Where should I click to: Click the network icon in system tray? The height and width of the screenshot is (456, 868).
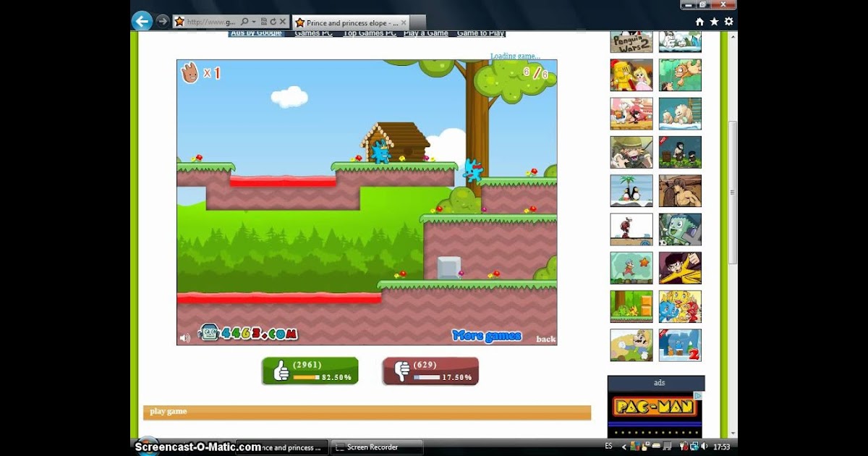[x=694, y=447]
